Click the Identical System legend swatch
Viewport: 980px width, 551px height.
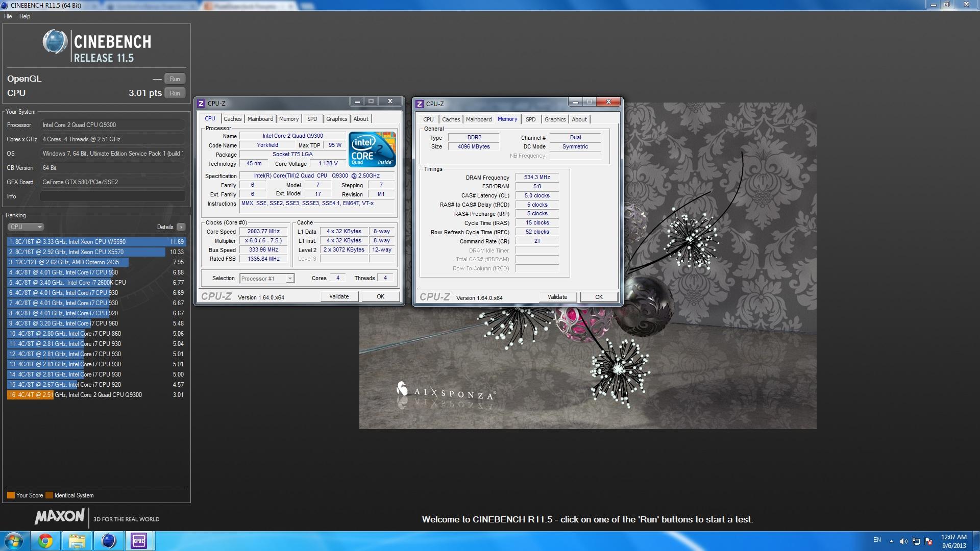49,495
